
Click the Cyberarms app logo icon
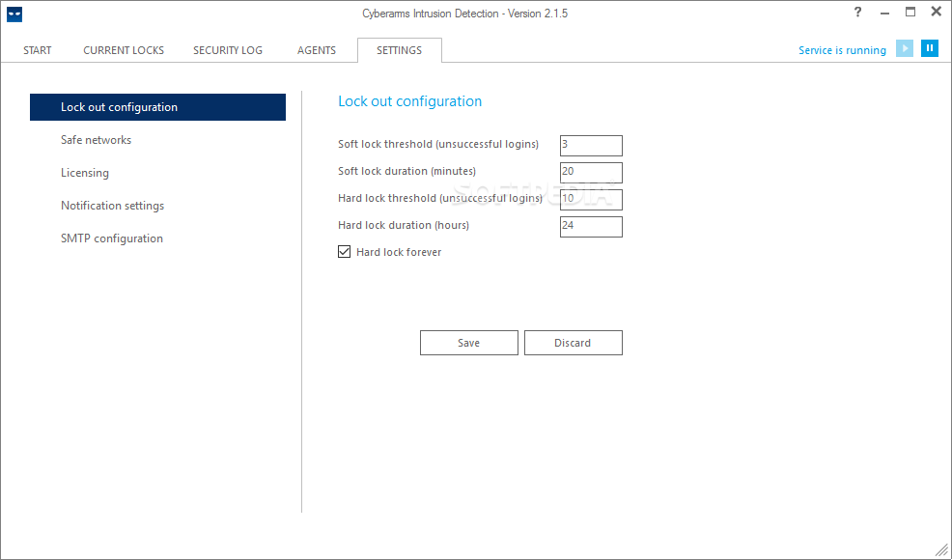pyautogui.click(x=14, y=14)
